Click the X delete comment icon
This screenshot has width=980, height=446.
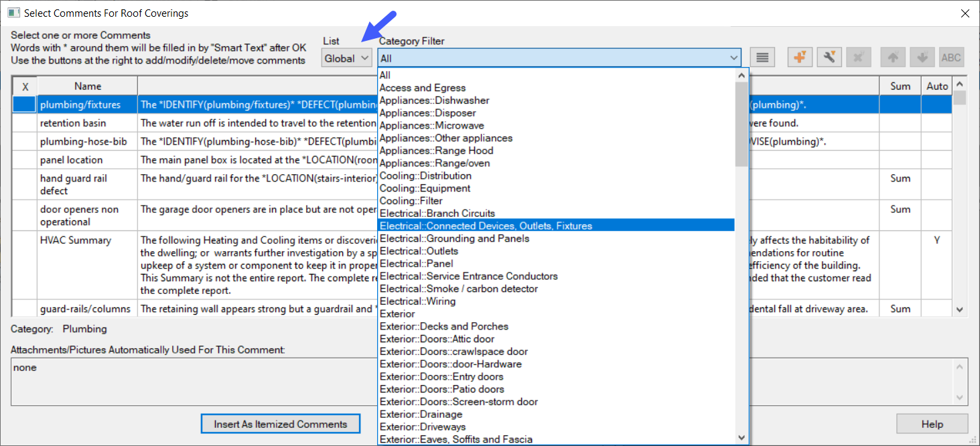(858, 58)
